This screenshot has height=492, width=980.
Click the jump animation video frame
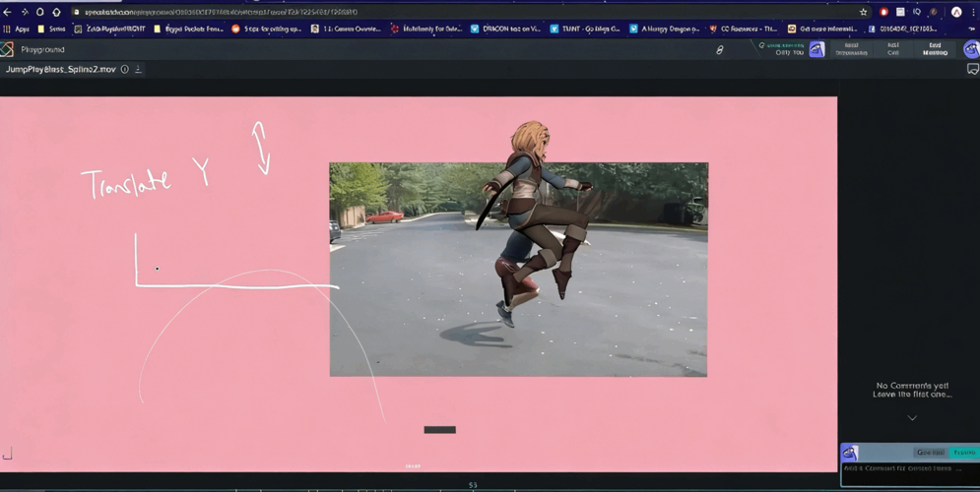click(518, 270)
